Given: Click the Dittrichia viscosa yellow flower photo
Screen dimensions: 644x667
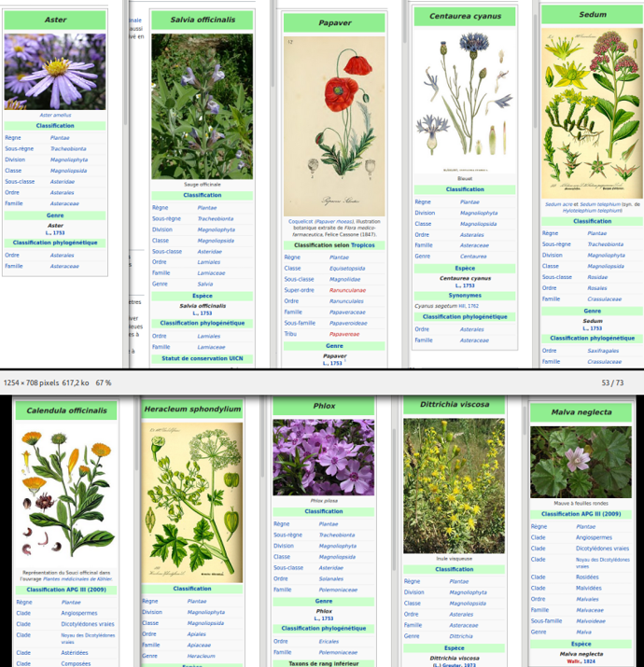Looking at the screenshot, I should point(454,485).
